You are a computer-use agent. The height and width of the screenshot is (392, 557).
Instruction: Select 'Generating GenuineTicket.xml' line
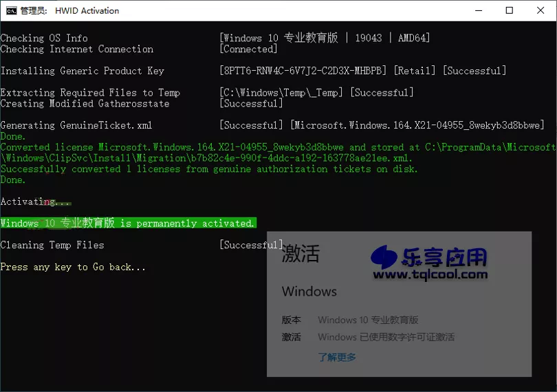(x=76, y=125)
